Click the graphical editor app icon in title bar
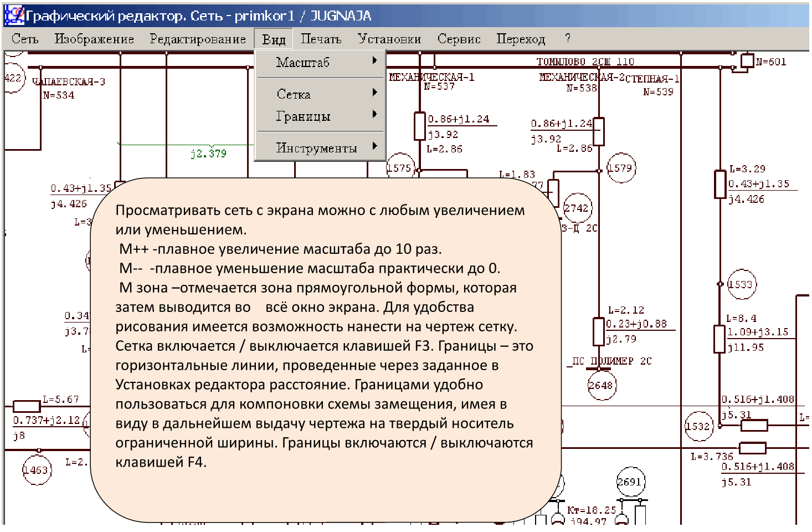The image size is (812, 532). click(14, 16)
